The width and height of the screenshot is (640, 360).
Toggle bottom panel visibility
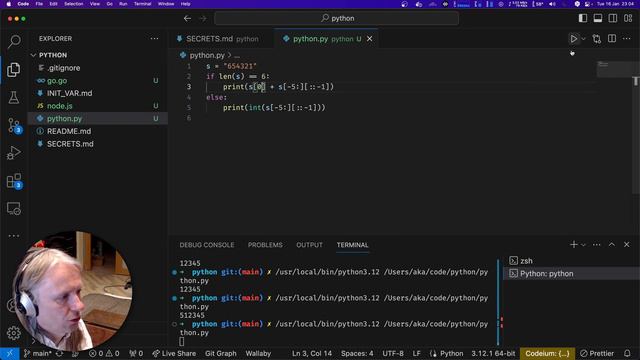point(598,18)
